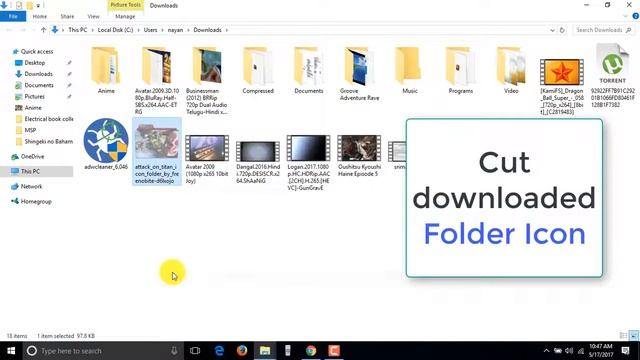Launch Firefox from taskbar
This screenshot has height=360, width=640.
point(242,351)
